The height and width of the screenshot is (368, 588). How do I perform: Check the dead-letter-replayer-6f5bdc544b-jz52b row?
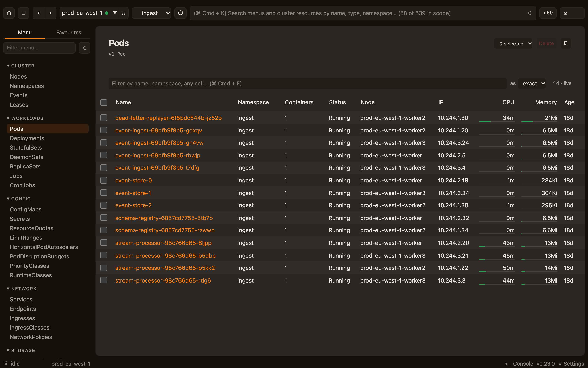click(104, 118)
